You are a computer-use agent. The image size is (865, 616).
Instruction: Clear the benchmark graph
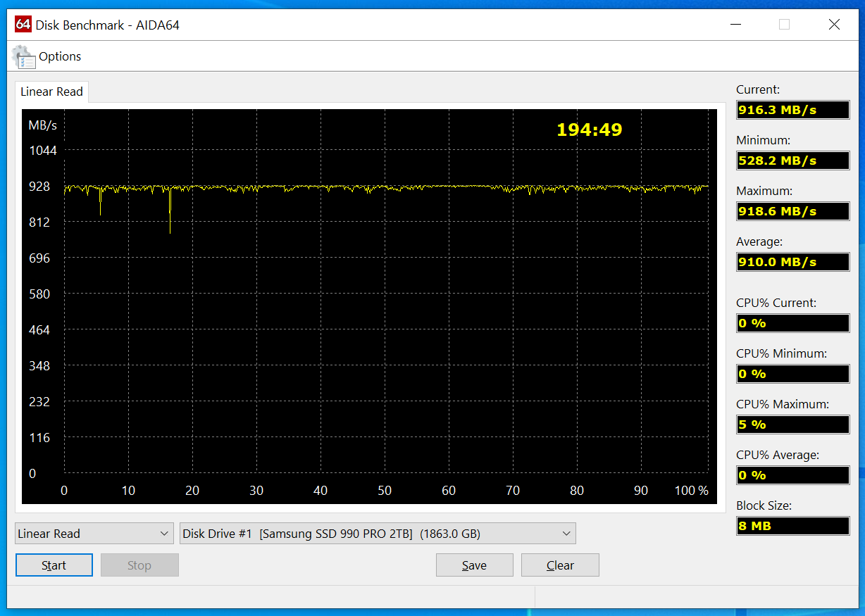tap(560, 565)
